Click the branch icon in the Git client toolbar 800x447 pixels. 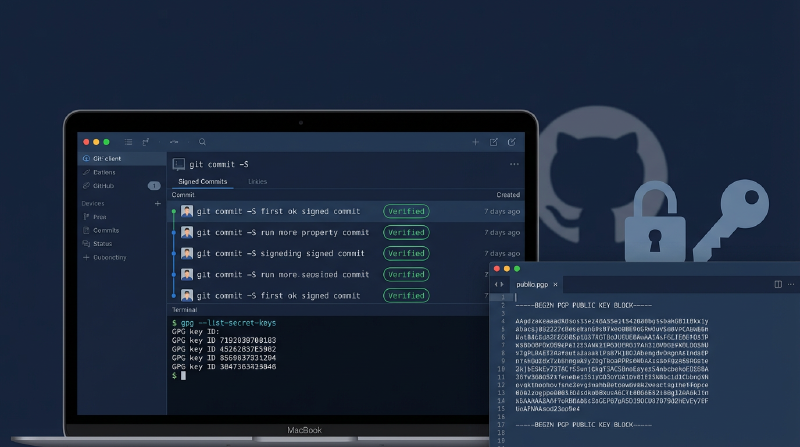tap(146, 142)
